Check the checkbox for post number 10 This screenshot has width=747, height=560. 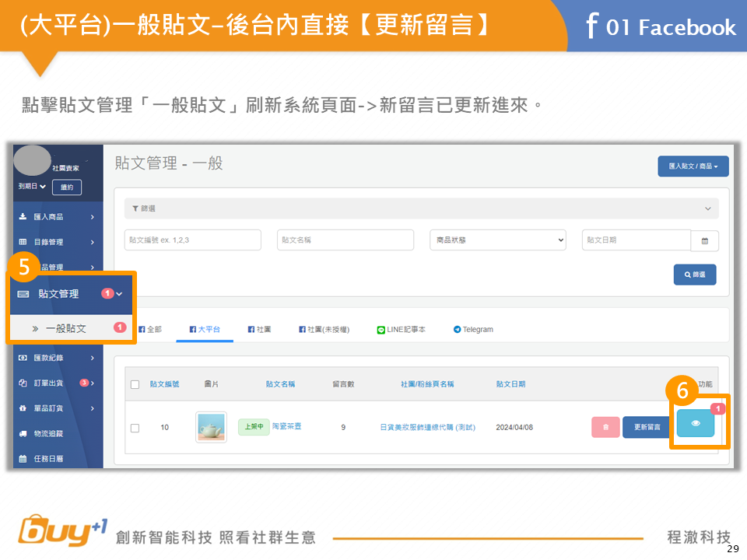tap(135, 428)
